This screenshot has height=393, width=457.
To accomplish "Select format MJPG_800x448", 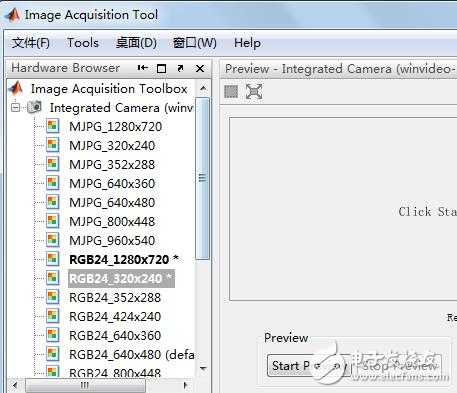I will click(112, 222).
